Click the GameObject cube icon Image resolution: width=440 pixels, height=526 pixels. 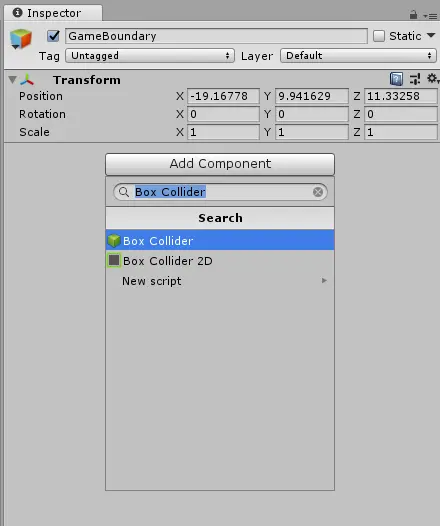20,38
